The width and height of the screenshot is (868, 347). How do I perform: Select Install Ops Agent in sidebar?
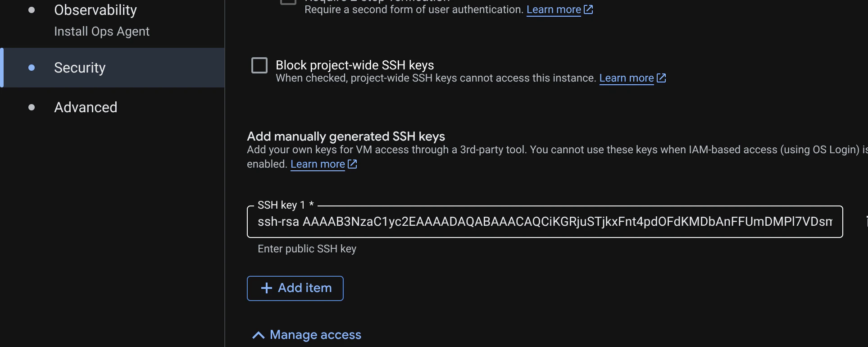tap(102, 31)
